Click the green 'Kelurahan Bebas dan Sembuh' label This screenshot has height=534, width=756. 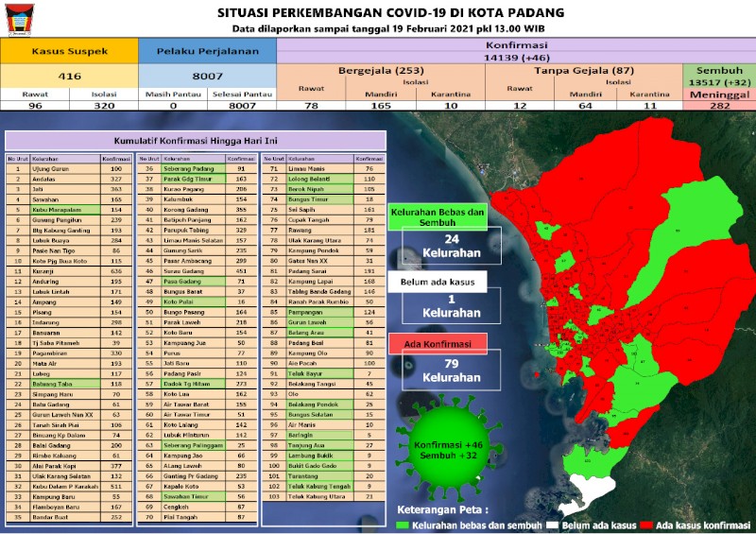(438, 217)
